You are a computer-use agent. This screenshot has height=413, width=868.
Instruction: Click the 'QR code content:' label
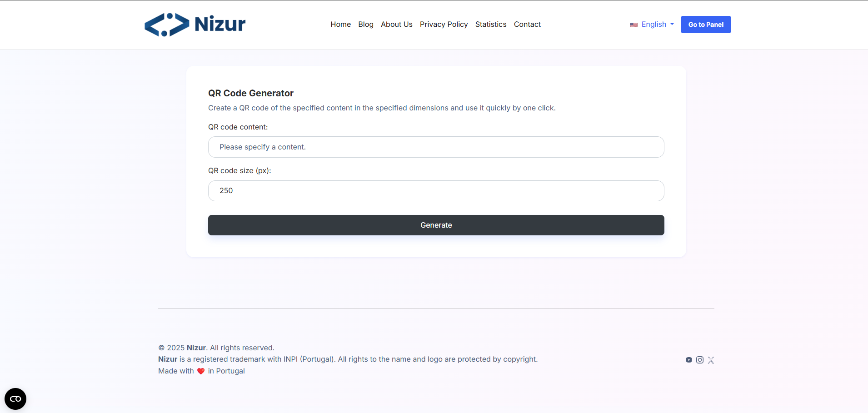point(238,127)
